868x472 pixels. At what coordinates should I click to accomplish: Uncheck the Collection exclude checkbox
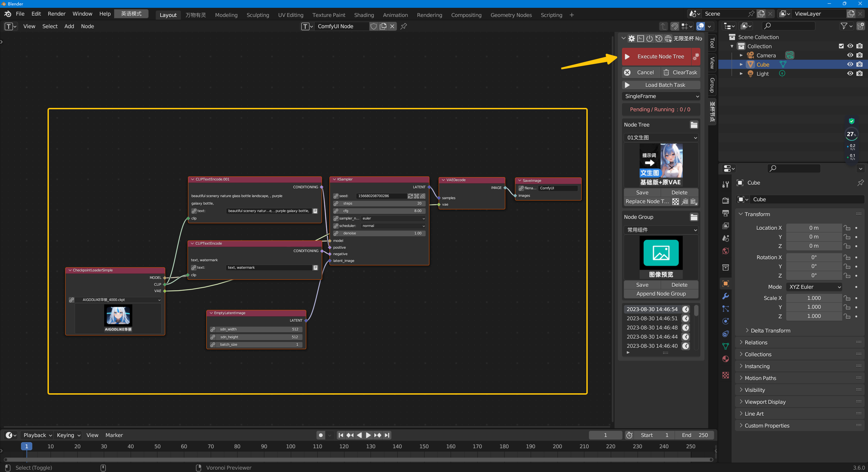click(841, 46)
